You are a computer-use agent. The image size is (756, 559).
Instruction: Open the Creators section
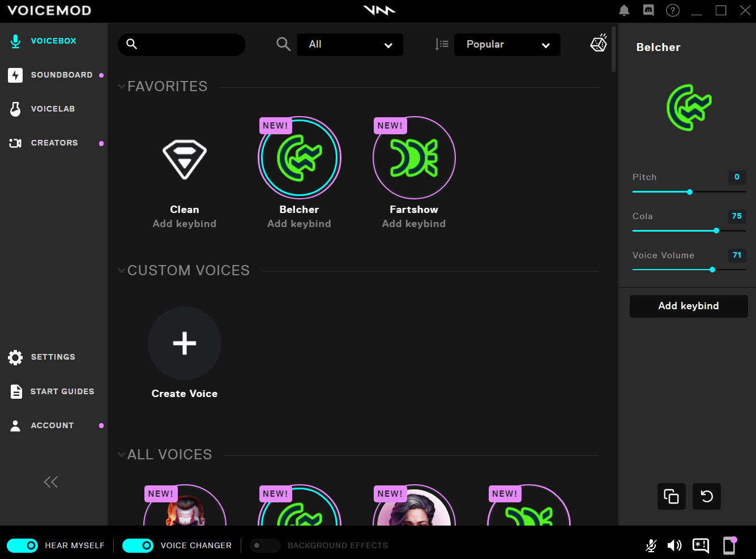(x=53, y=143)
